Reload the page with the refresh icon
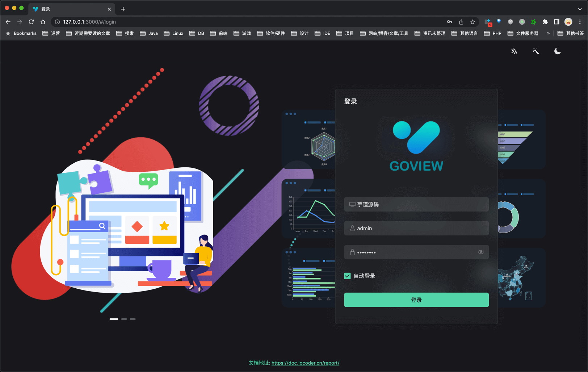 (31, 22)
